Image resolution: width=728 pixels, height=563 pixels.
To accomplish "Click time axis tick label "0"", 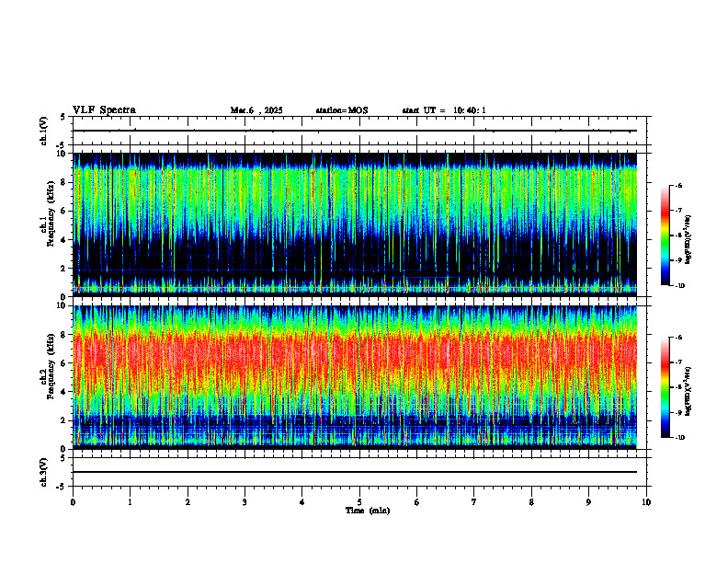I will click(73, 502).
